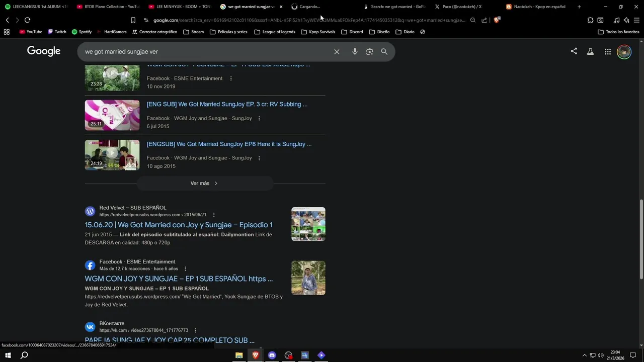Open YouTube bookmark in bookmarks bar

(x=31, y=32)
